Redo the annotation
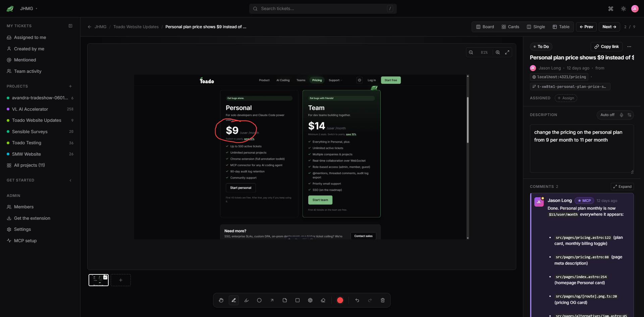This screenshot has width=644, height=317. [x=370, y=300]
